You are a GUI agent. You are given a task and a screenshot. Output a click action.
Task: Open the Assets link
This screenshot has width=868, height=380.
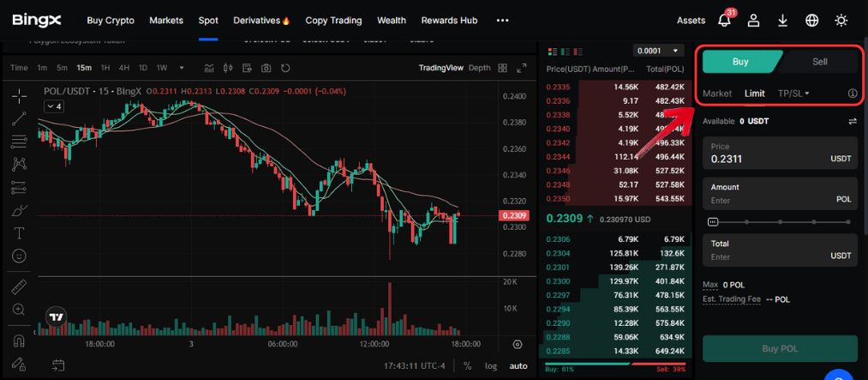(691, 21)
